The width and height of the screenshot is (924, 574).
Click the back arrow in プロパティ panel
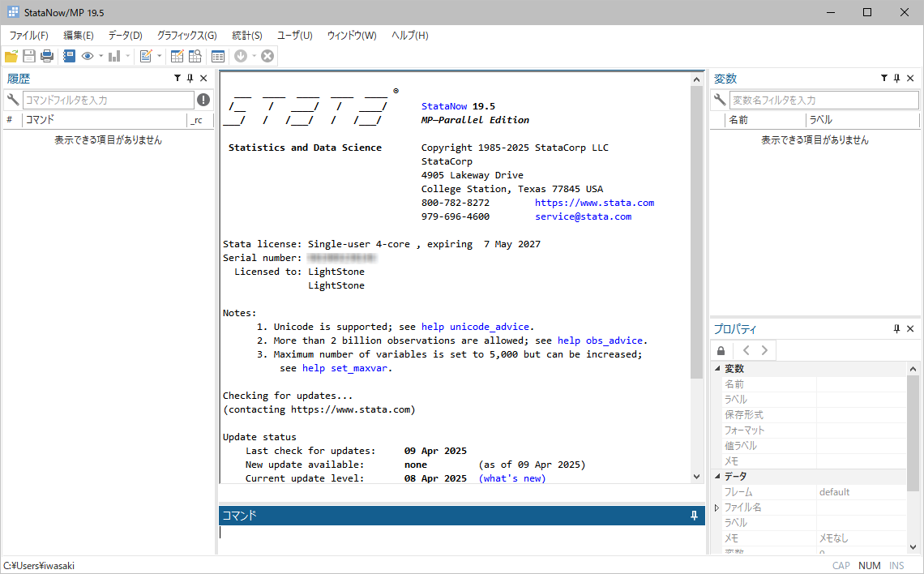[x=746, y=350]
